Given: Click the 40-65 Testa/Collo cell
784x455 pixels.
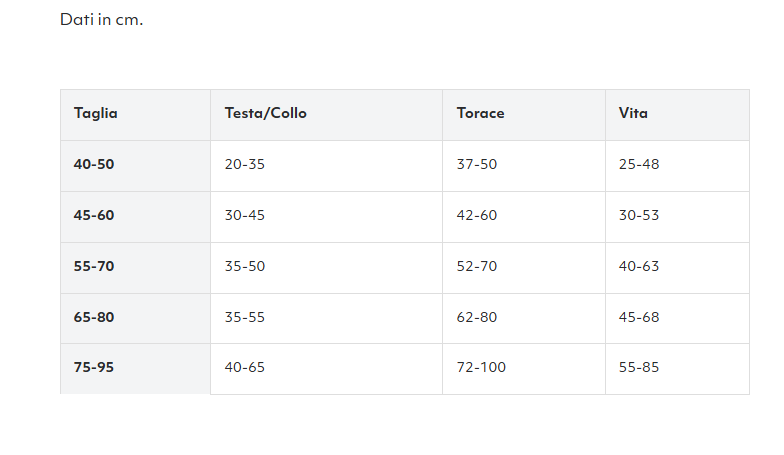Looking at the screenshot, I should 244,367.
